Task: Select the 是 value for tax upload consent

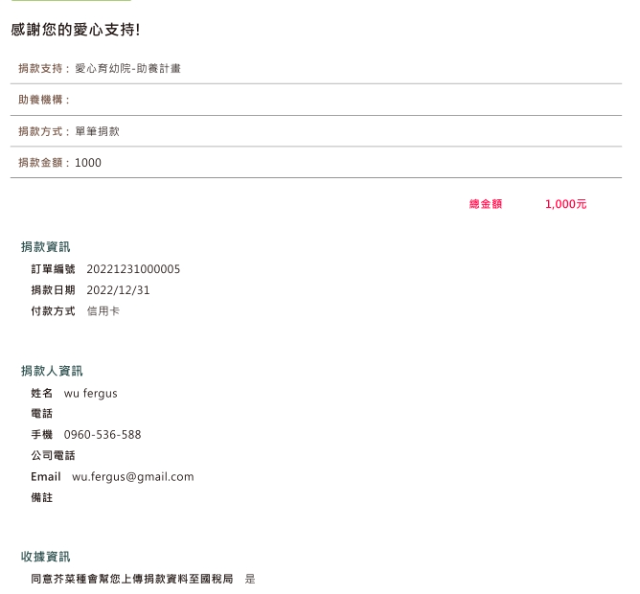Action: [250, 579]
